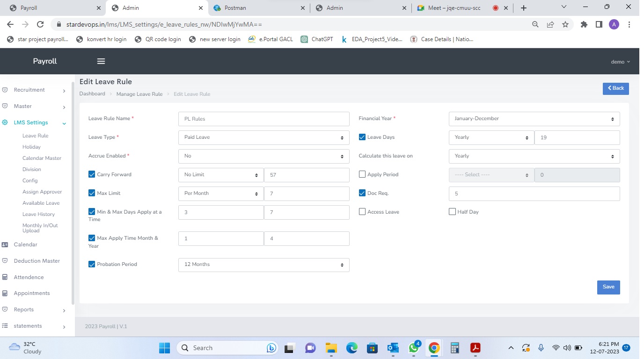Open Calculate this leave on dropdown
Image resolution: width=644 pixels, height=359 pixels.
pyautogui.click(x=534, y=156)
